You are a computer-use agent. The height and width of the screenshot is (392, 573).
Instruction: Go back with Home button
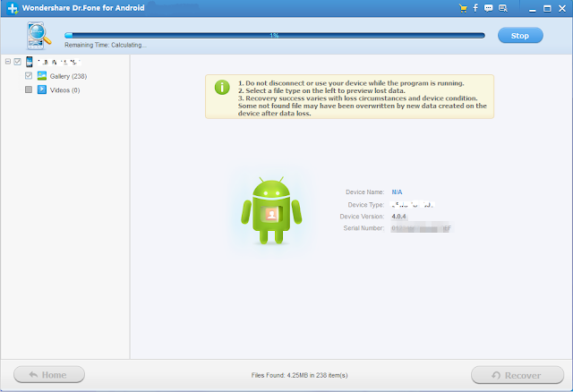(x=49, y=375)
